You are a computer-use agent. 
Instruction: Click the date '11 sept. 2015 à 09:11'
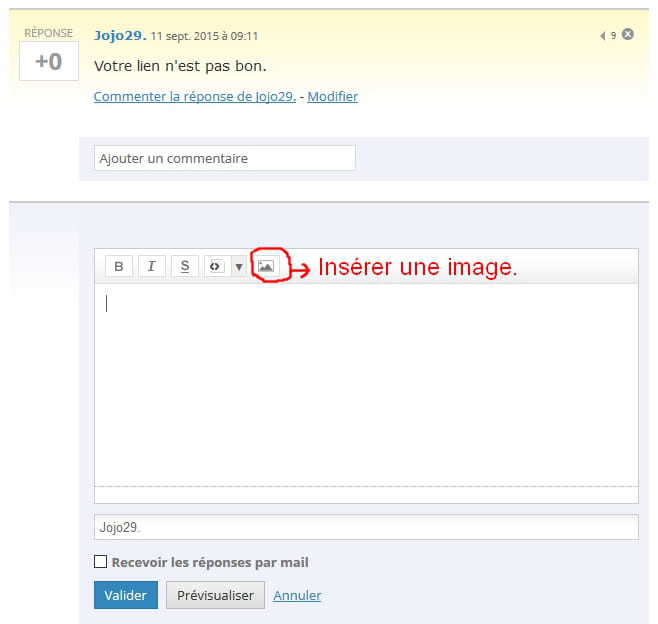point(204,36)
